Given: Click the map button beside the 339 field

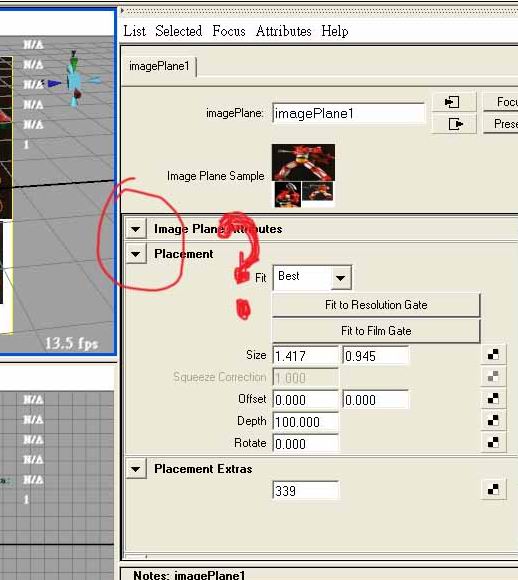Looking at the screenshot, I should point(493,490).
